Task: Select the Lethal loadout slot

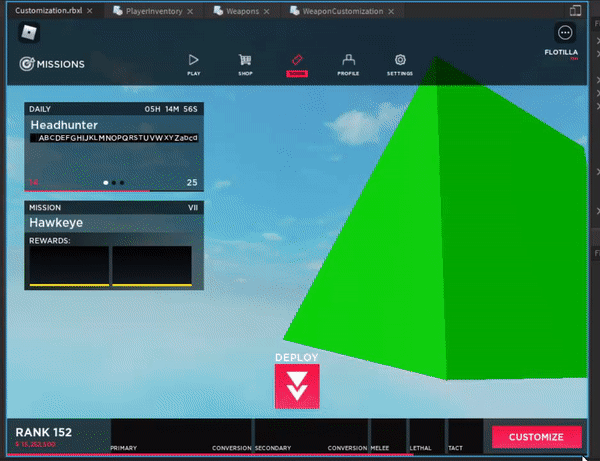Action: pyautogui.click(x=427, y=436)
